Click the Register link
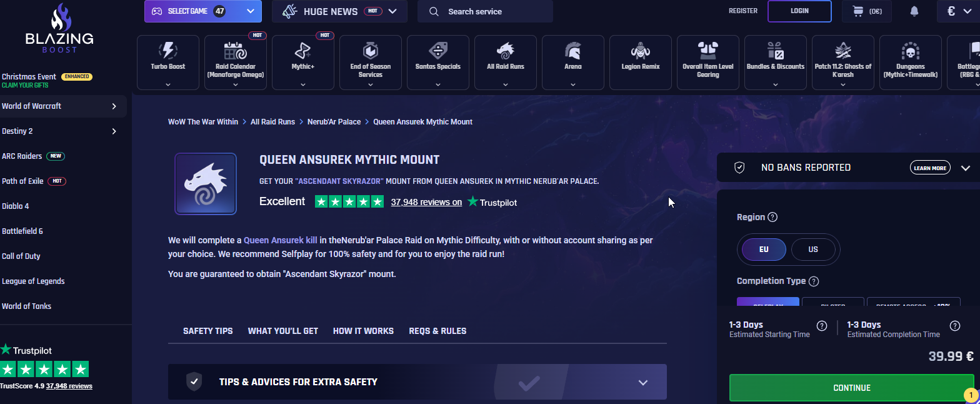Image resolution: width=980 pixels, height=404 pixels. (743, 11)
